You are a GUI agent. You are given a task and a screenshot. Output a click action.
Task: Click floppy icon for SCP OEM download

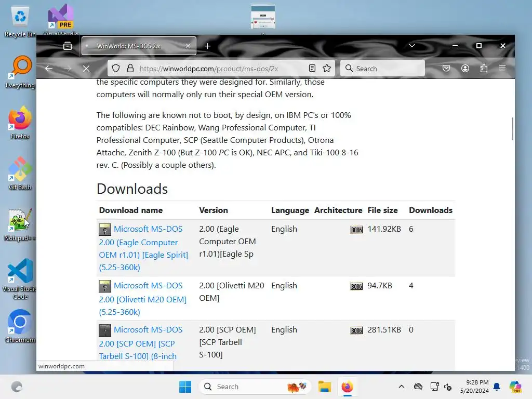pos(105,330)
